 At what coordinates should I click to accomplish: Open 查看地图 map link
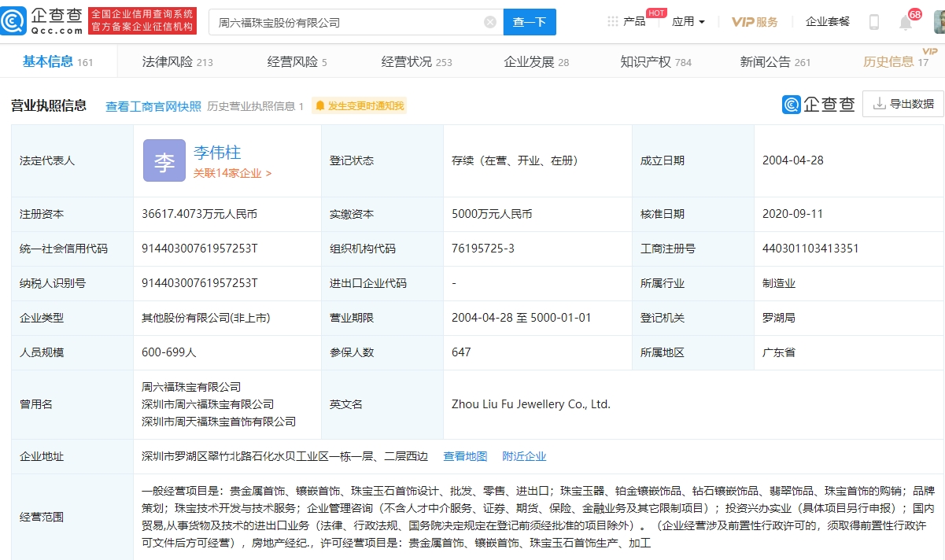point(465,456)
